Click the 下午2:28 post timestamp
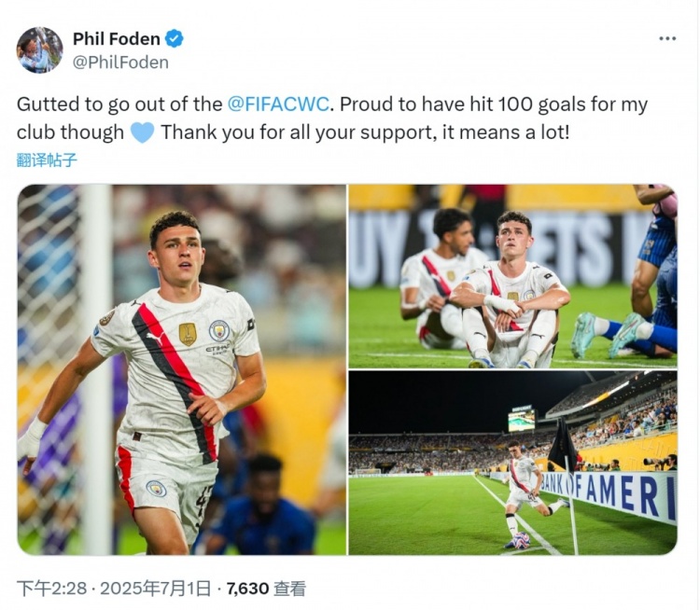The image size is (700, 610). (53, 589)
